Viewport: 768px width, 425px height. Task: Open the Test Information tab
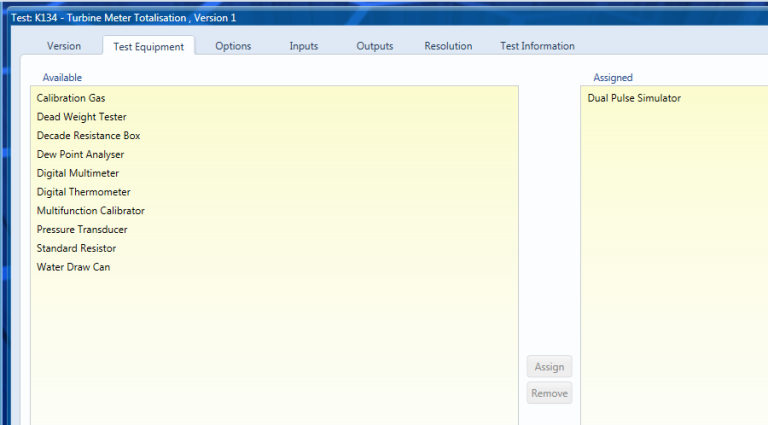click(x=537, y=46)
